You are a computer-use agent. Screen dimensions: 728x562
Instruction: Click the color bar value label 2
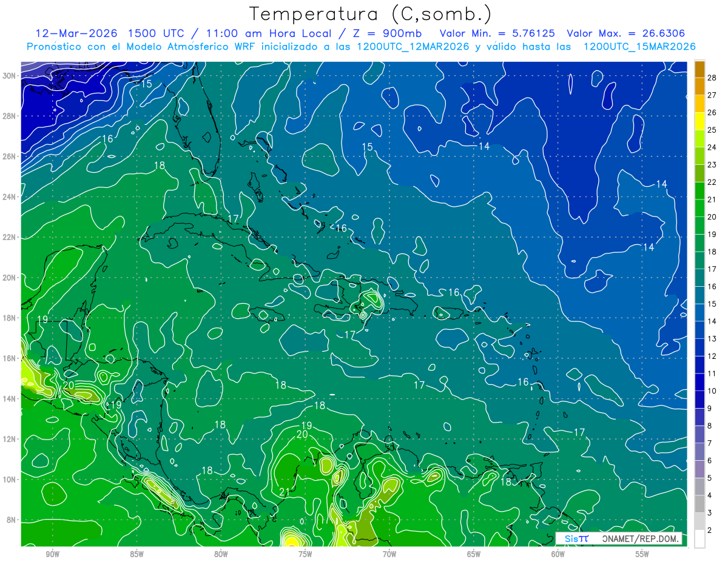pyautogui.click(x=710, y=530)
